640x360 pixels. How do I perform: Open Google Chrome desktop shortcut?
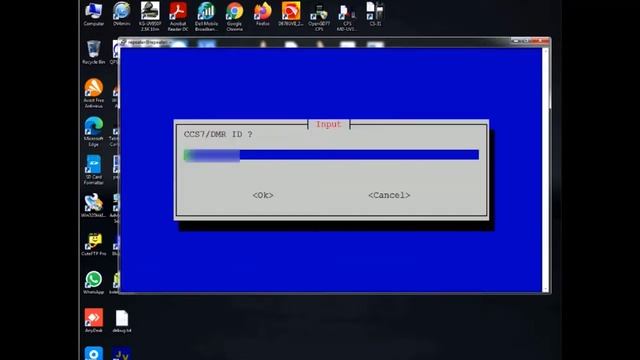tap(234, 16)
